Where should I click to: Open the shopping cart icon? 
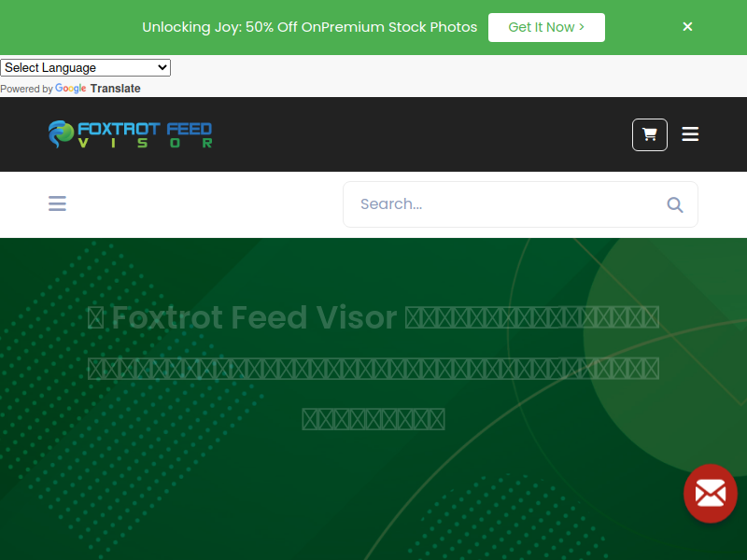(x=650, y=134)
